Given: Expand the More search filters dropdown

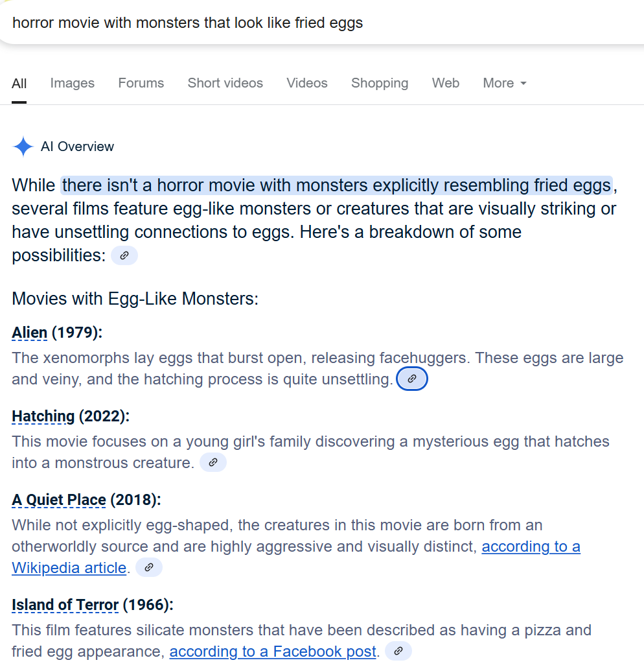Looking at the screenshot, I should point(505,83).
